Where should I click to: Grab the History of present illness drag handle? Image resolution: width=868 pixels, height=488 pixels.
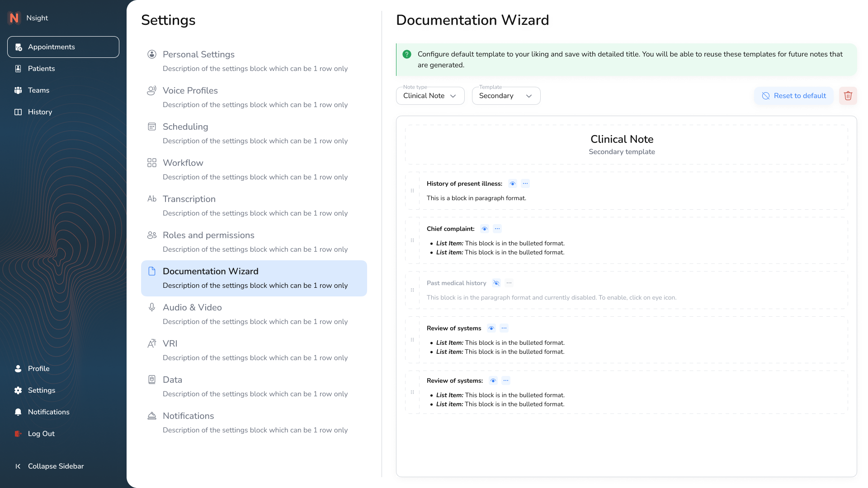412,191
